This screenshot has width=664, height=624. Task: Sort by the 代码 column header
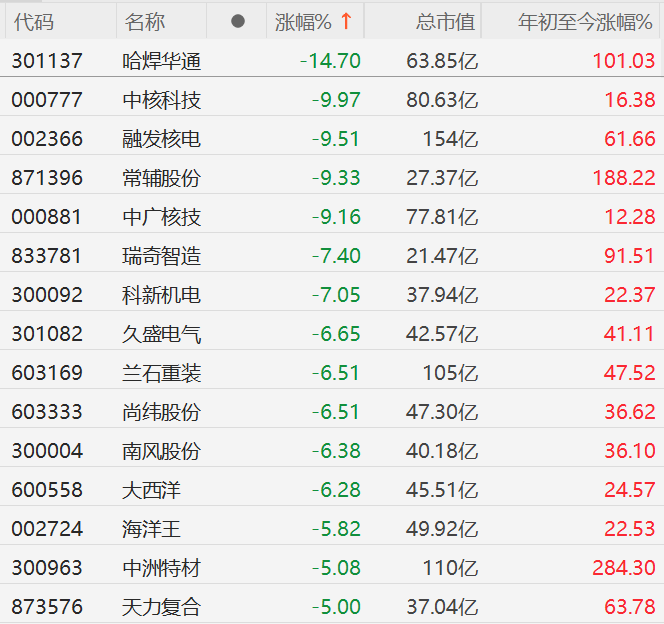[x=34, y=22]
